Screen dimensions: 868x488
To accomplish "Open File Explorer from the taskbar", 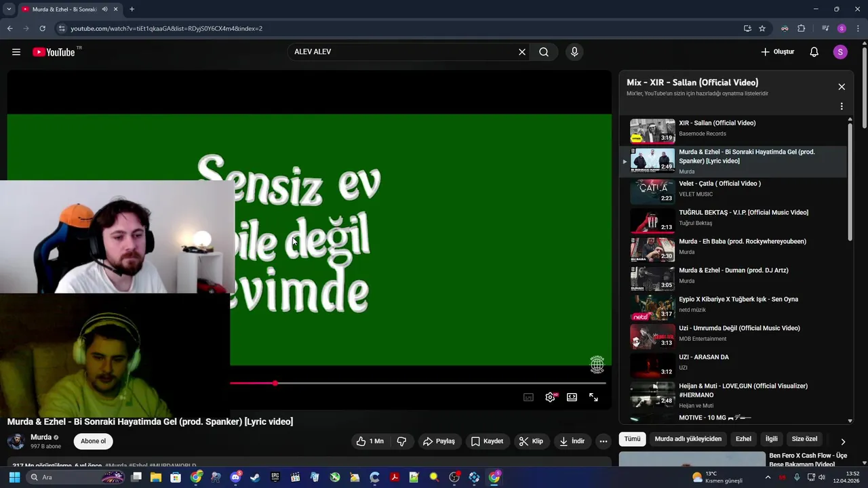I will point(155,477).
